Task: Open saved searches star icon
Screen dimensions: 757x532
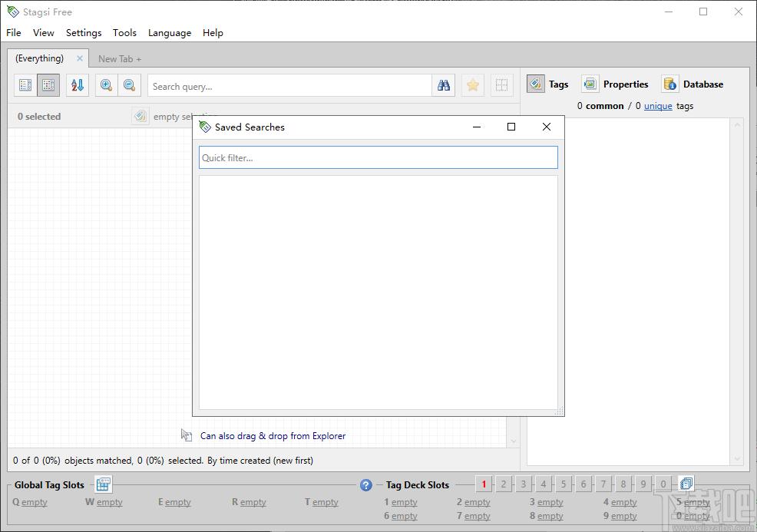Action: pos(473,85)
